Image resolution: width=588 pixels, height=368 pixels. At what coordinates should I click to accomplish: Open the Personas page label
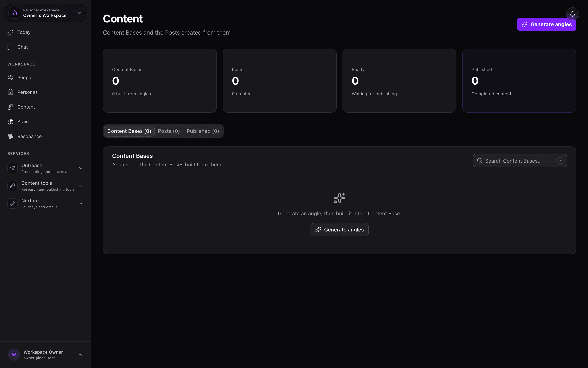[27, 92]
